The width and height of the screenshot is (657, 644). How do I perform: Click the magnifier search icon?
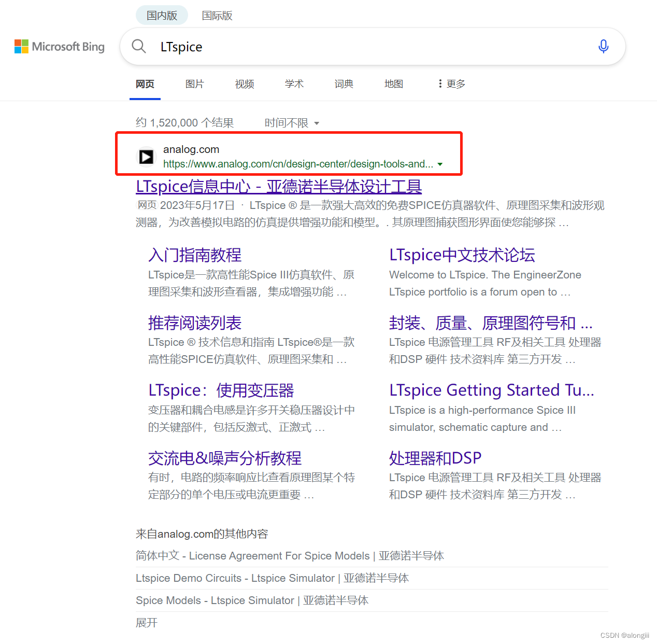tap(139, 47)
